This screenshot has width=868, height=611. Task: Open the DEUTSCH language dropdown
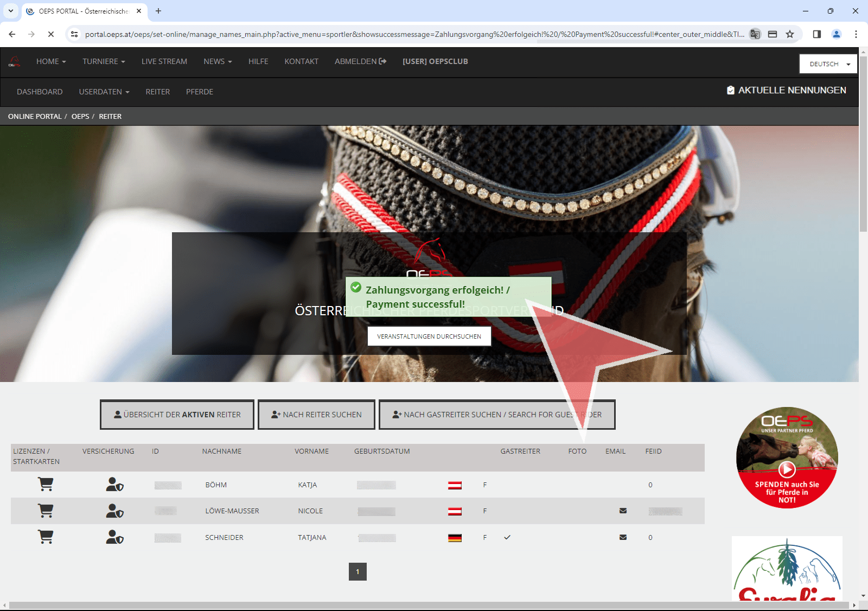click(x=828, y=64)
